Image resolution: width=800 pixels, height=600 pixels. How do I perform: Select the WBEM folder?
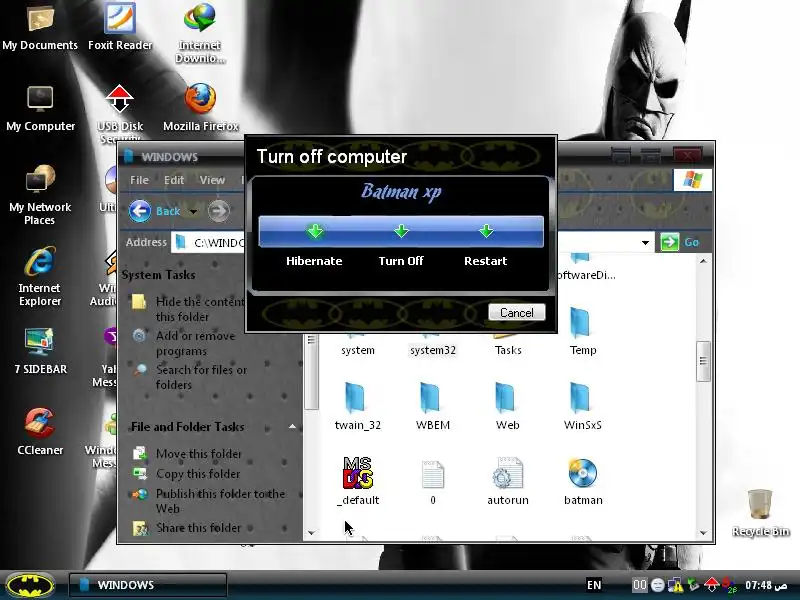(433, 406)
